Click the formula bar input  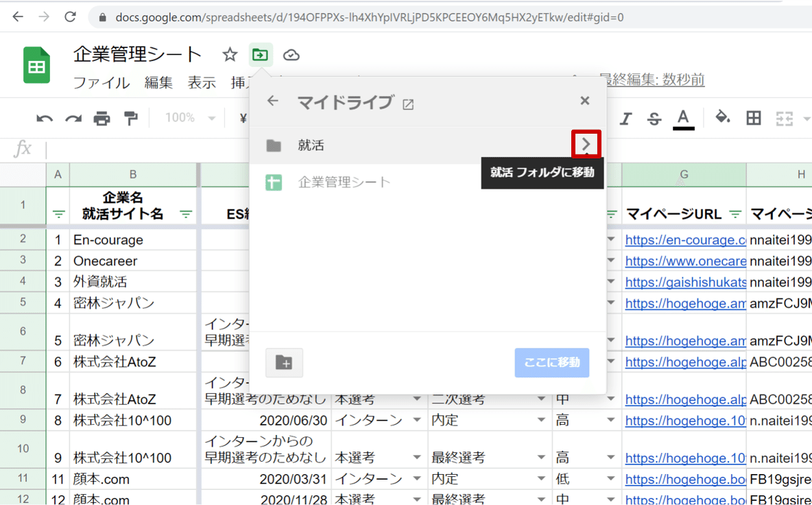(x=429, y=150)
